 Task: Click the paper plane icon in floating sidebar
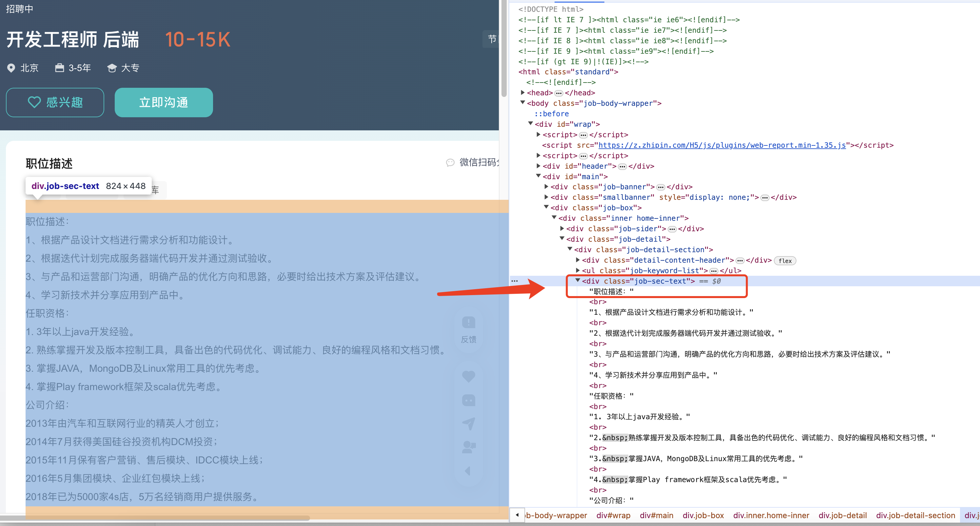(x=469, y=423)
